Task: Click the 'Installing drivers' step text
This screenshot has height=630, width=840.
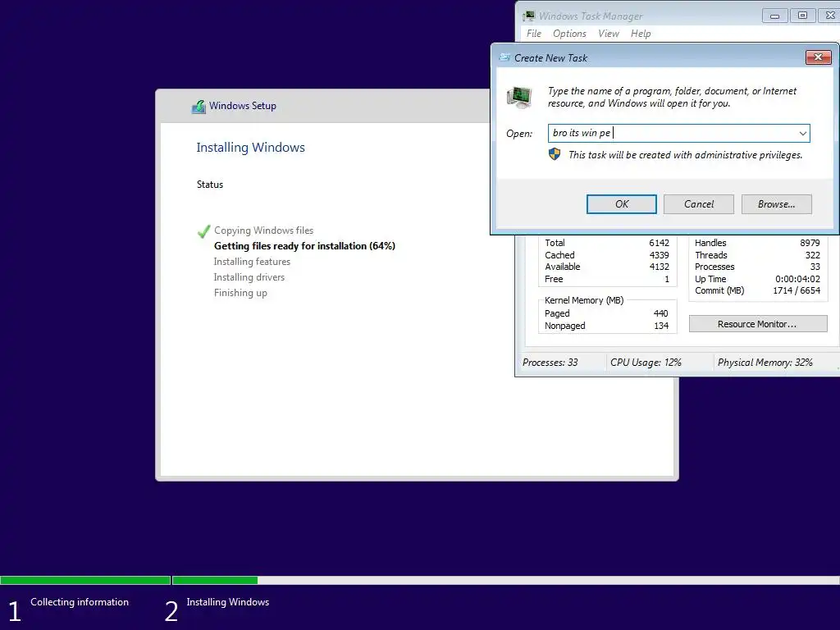Action: [x=249, y=277]
